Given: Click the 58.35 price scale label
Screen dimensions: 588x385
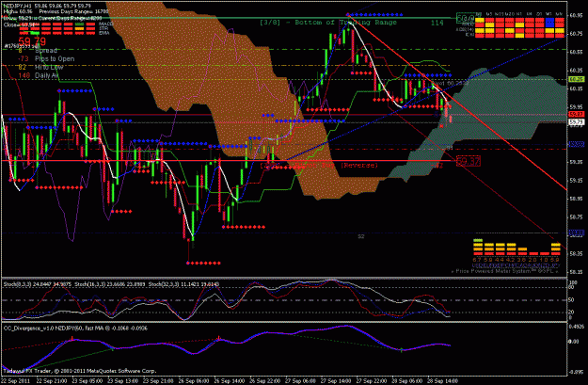Looking at the screenshot, I should 576,254.
